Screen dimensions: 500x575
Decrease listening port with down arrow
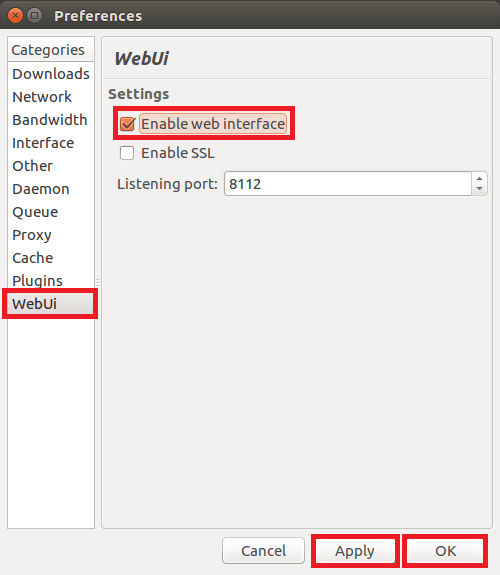(479, 189)
